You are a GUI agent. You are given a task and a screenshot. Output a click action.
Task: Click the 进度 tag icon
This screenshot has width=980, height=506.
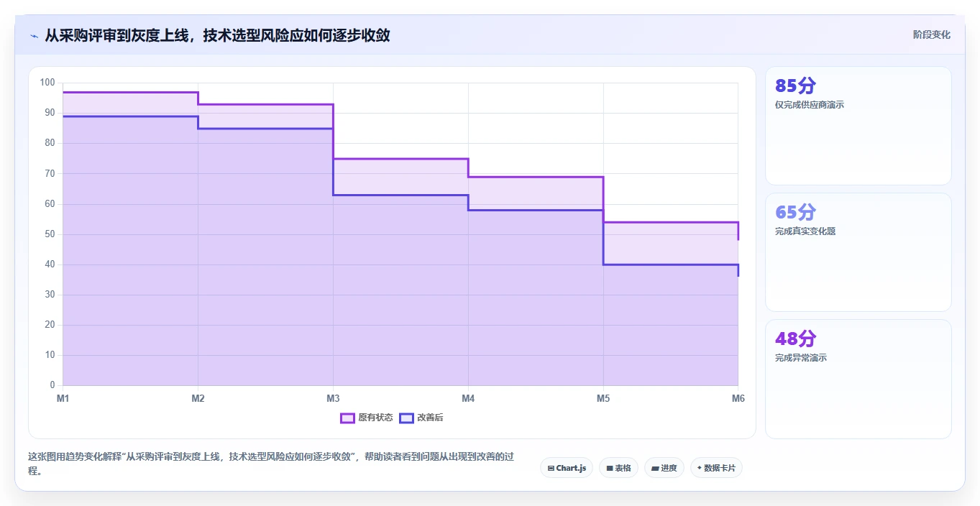[655, 468]
